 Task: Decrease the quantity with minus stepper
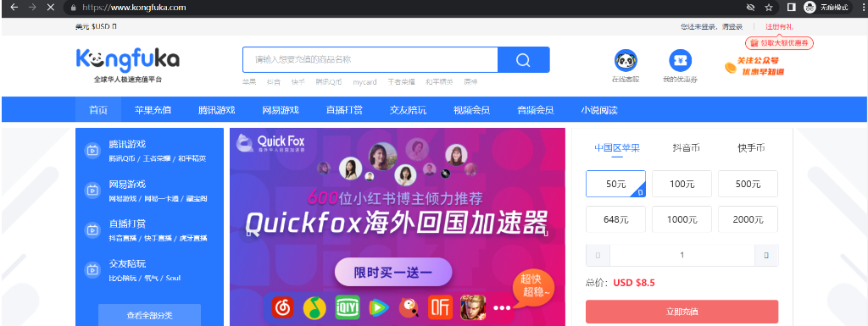(598, 255)
